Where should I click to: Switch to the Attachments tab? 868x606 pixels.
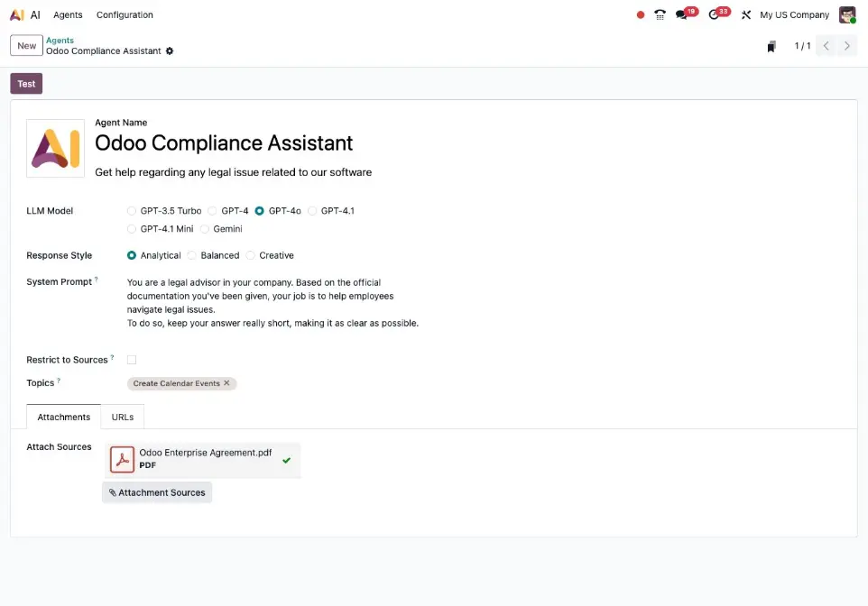64,417
